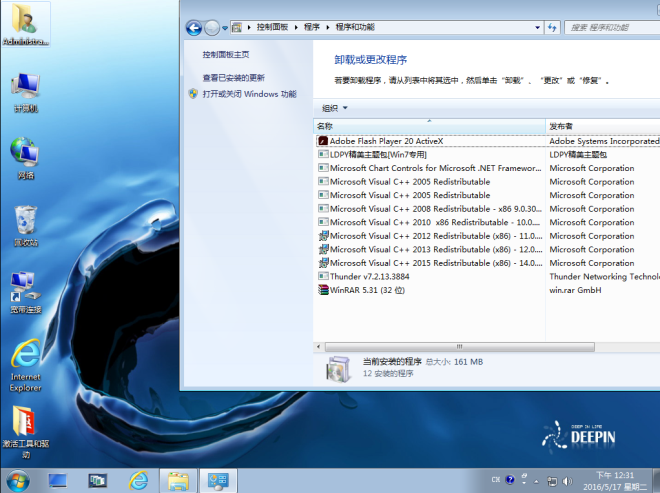660x493 pixels.
Task: Open recent pages dropdown next to Forward
Action: point(225,28)
